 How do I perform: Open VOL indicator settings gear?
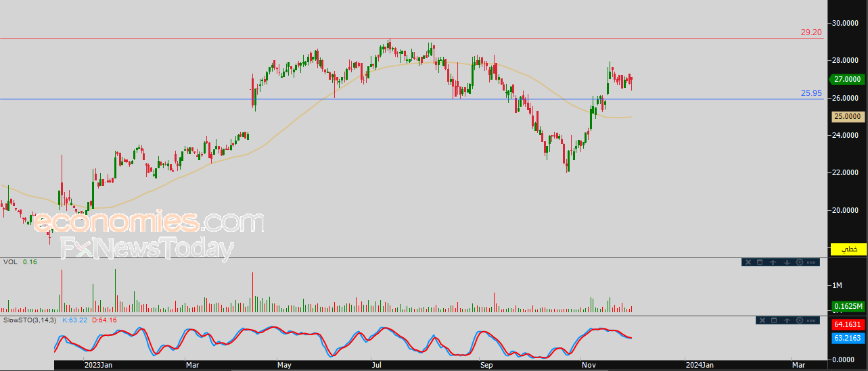(800, 262)
